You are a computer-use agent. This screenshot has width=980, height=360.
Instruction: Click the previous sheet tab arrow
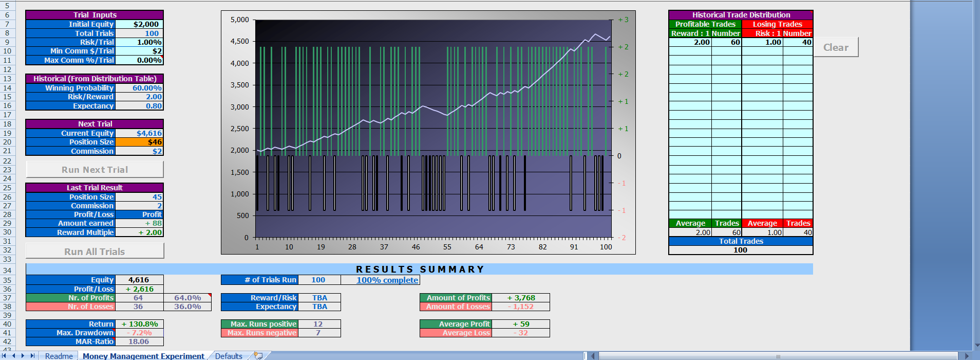pyautogui.click(x=14, y=355)
